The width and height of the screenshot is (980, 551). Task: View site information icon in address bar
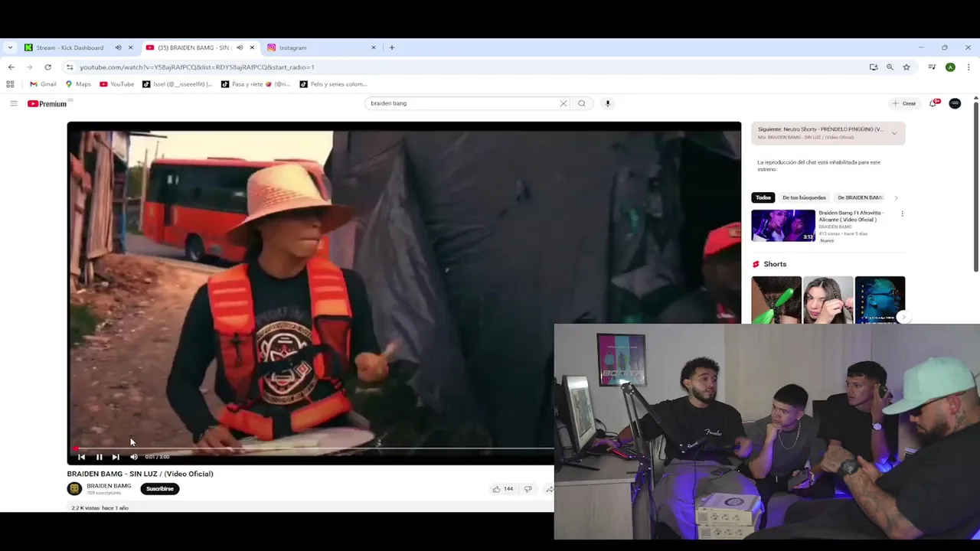pyautogui.click(x=70, y=67)
